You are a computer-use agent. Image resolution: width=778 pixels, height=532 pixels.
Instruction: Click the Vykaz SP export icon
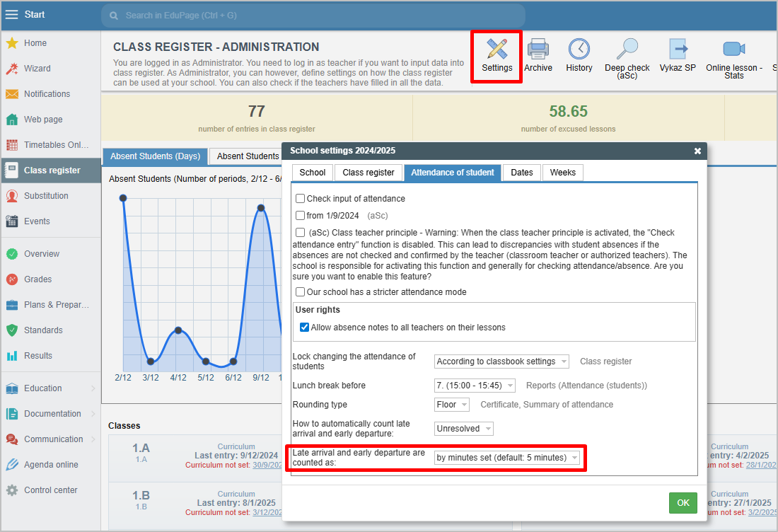pos(678,50)
